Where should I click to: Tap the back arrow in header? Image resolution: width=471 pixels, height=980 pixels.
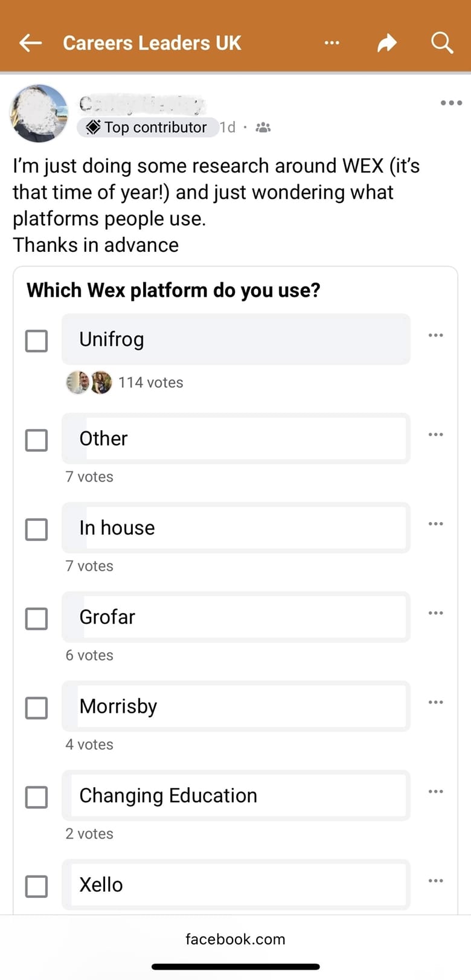pyautogui.click(x=30, y=43)
